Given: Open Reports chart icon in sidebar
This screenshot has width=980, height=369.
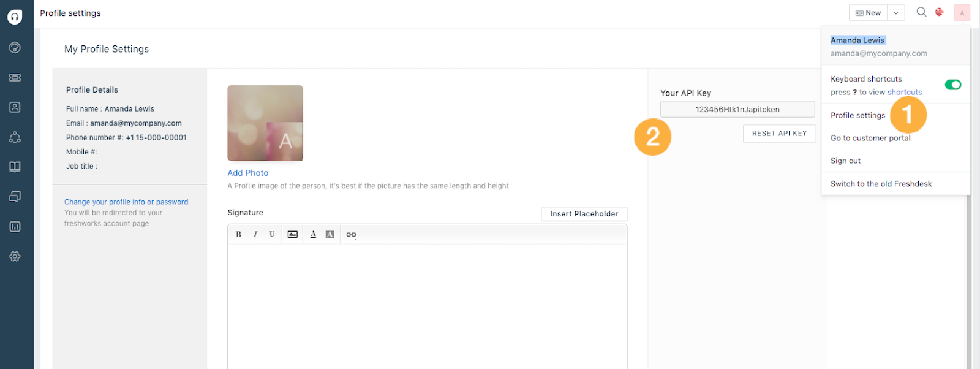Looking at the screenshot, I should (x=15, y=227).
